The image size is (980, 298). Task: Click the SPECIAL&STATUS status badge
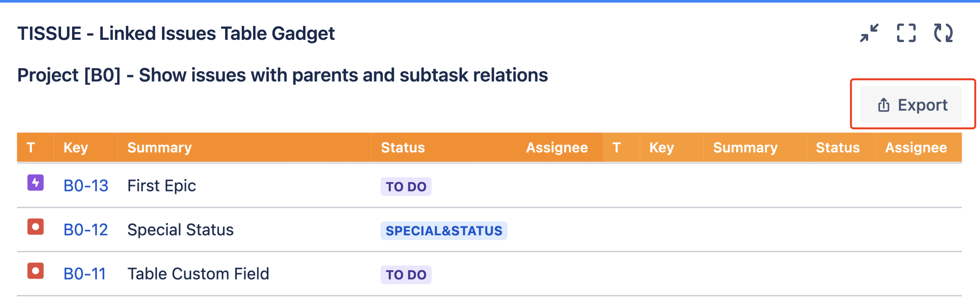click(443, 231)
